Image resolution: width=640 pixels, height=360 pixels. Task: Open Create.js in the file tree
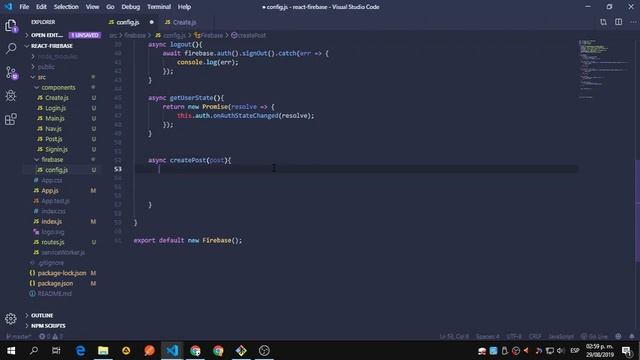pyautogui.click(x=57, y=98)
